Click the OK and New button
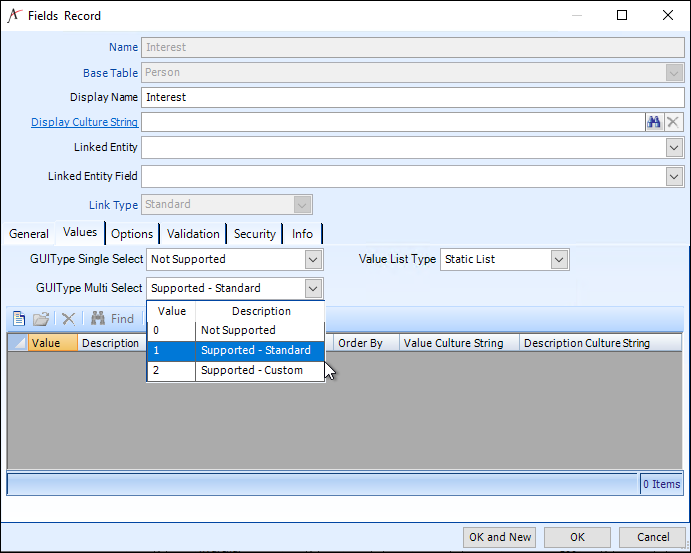The height and width of the screenshot is (553, 691). [499, 537]
